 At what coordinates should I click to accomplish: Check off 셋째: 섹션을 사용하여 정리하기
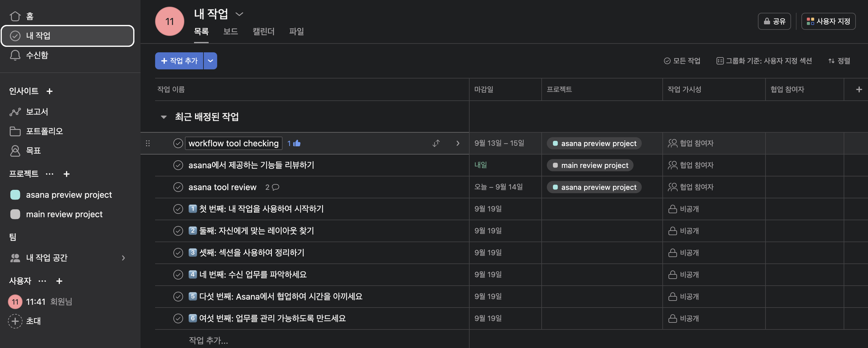coord(178,253)
